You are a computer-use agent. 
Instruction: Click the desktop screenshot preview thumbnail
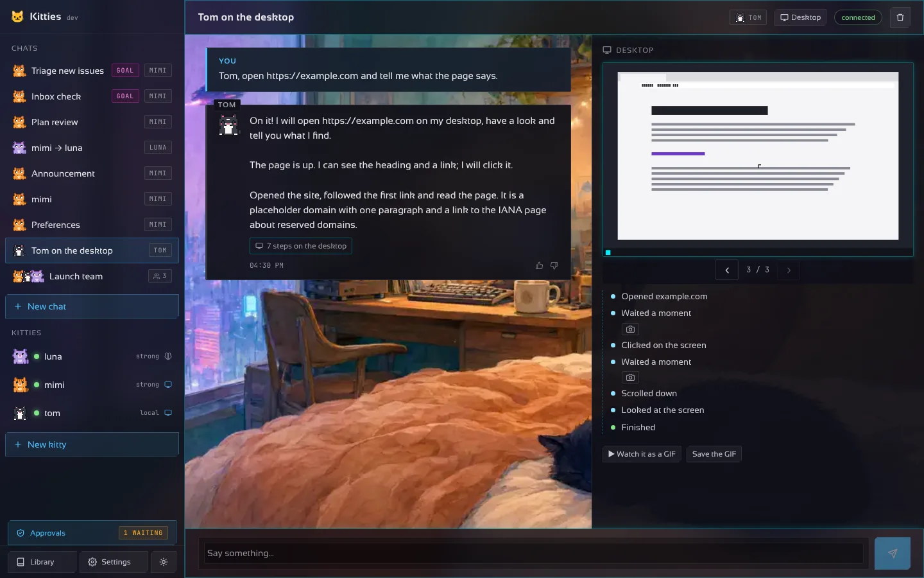(758, 159)
